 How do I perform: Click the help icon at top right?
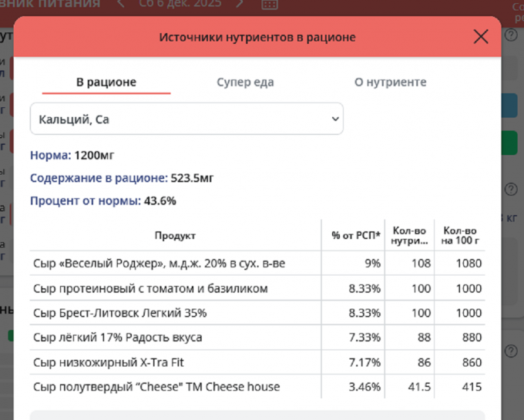pos(510,35)
